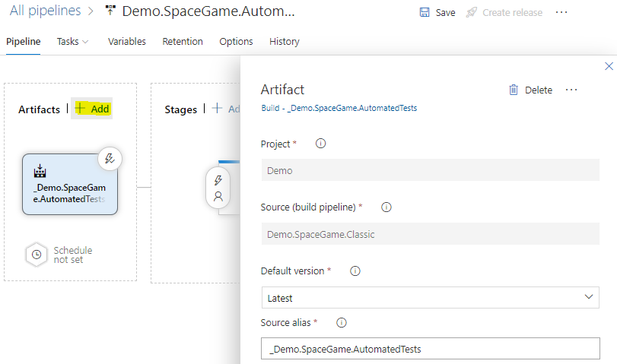
Task: Click the Source build pipeline info icon
Action: point(386,207)
